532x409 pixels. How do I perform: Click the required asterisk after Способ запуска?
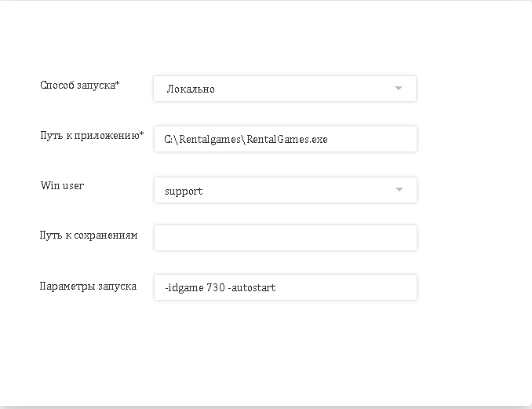[118, 83]
